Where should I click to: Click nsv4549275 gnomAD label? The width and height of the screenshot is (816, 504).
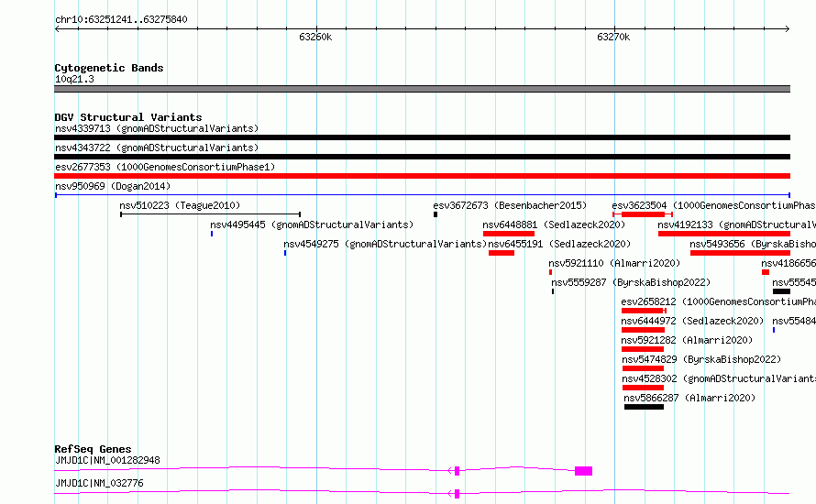coord(385,244)
